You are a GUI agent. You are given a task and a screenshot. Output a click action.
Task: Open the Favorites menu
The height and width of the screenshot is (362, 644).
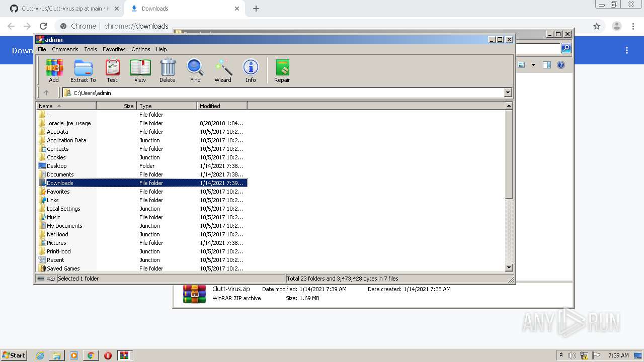tap(114, 49)
